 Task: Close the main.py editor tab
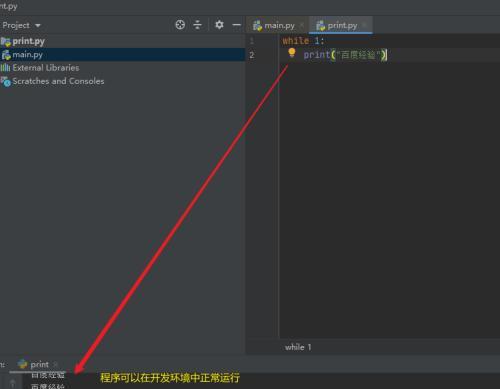coord(302,25)
